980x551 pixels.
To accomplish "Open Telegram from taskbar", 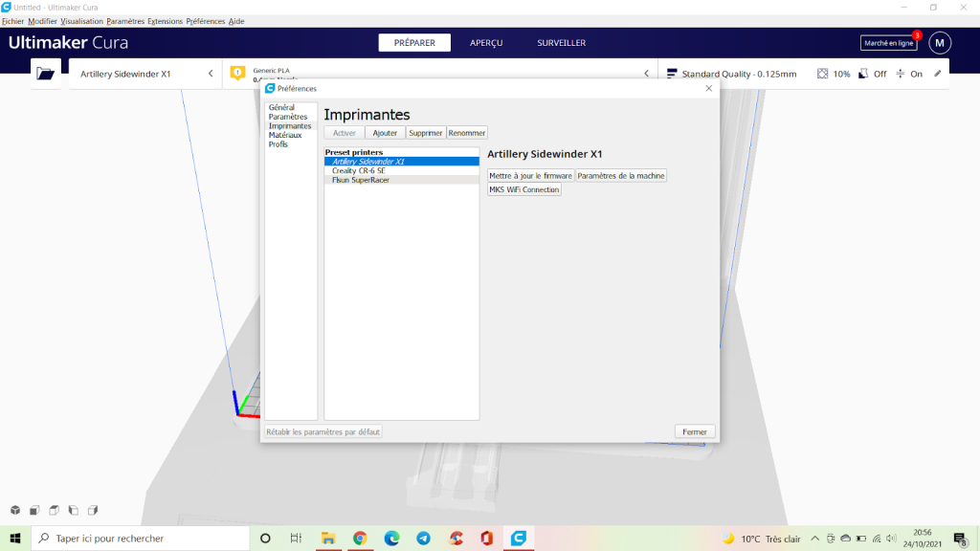I will pos(424,538).
